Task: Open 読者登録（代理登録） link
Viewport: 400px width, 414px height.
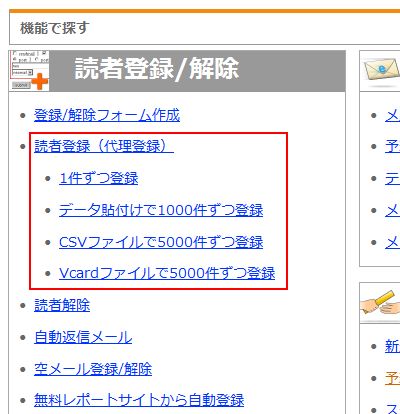Action: click(104, 146)
